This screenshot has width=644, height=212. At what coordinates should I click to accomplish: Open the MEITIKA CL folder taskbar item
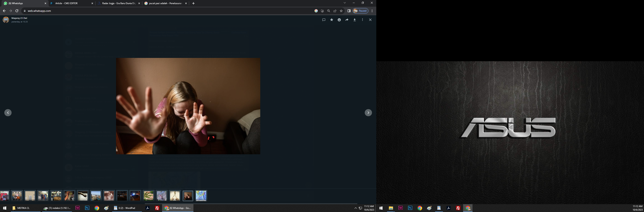(x=25, y=208)
